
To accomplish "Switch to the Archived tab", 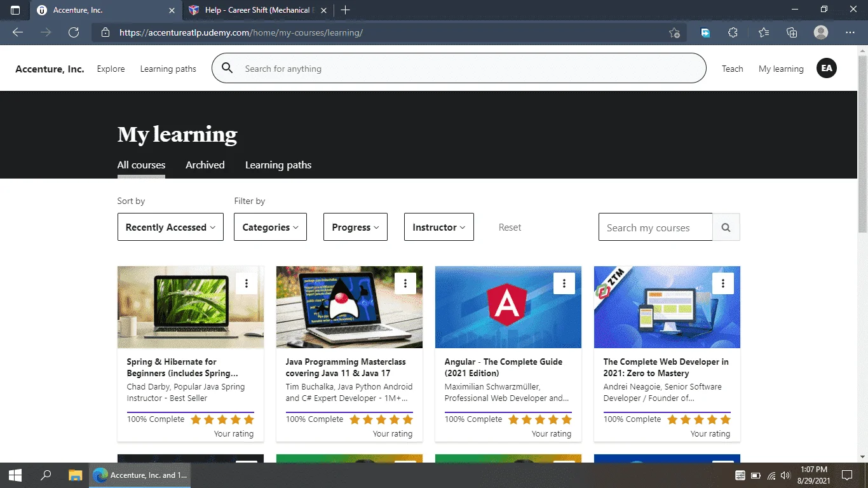I will coord(205,165).
